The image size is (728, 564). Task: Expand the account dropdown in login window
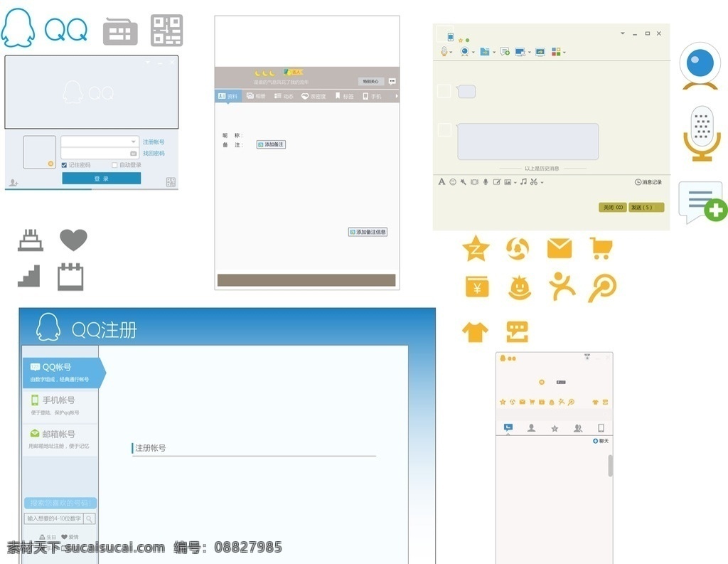tap(133, 142)
